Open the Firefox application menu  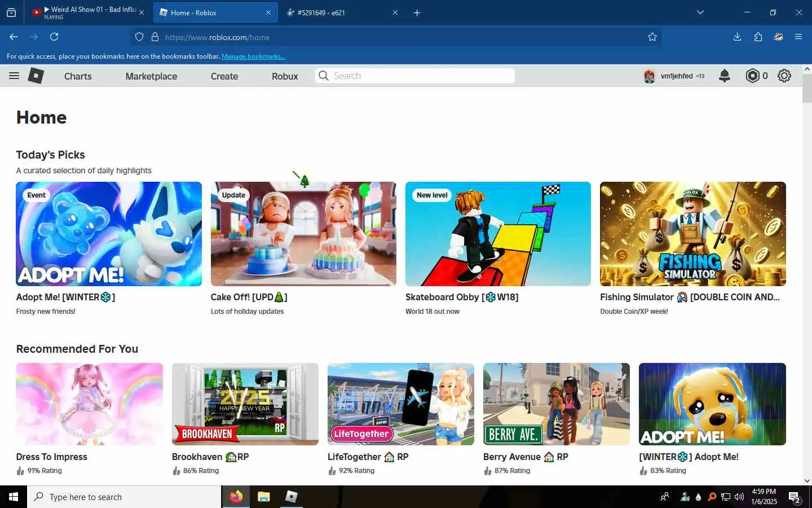pos(798,37)
